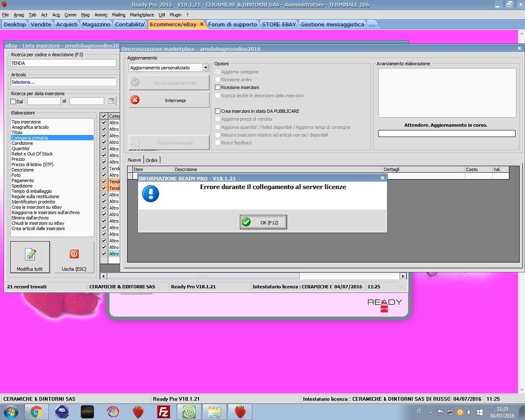Open the Marketplace menu
The height and width of the screenshot is (420, 525).
tap(142, 15)
